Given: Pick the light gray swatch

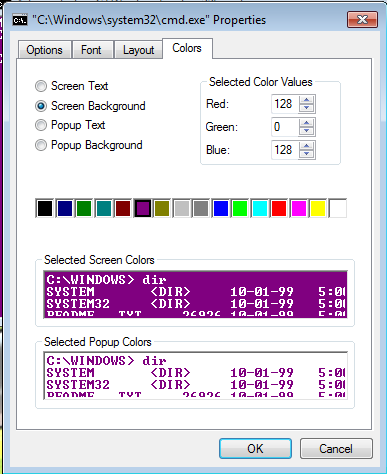Looking at the screenshot, I should [181, 208].
